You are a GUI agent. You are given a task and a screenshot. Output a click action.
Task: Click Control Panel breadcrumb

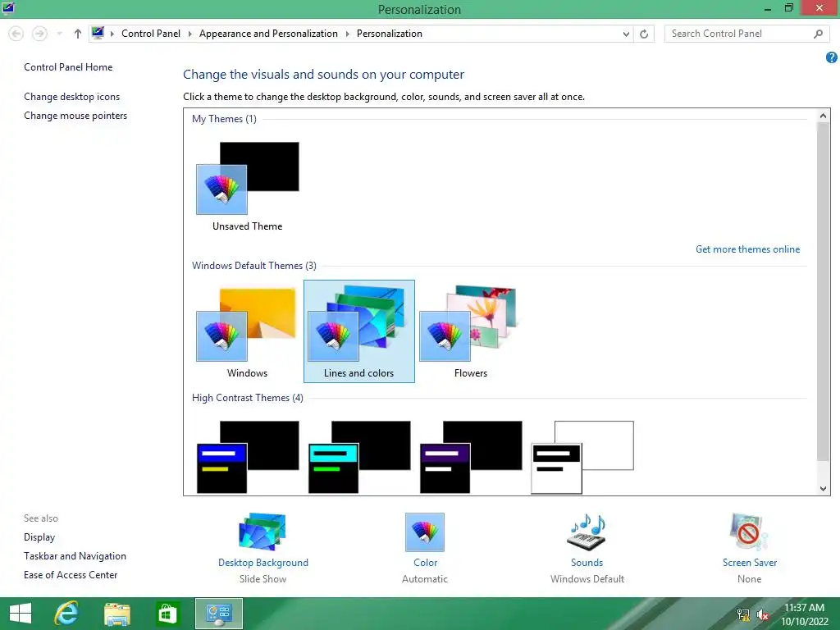click(151, 33)
